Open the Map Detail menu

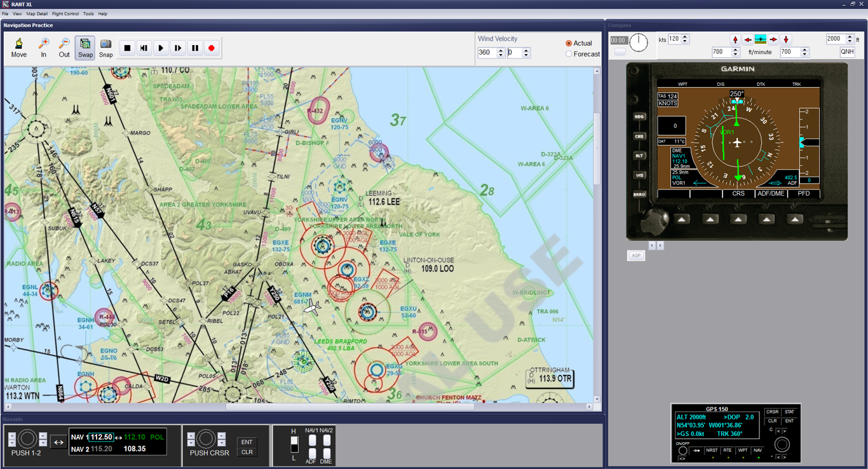click(x=37, y=13)
